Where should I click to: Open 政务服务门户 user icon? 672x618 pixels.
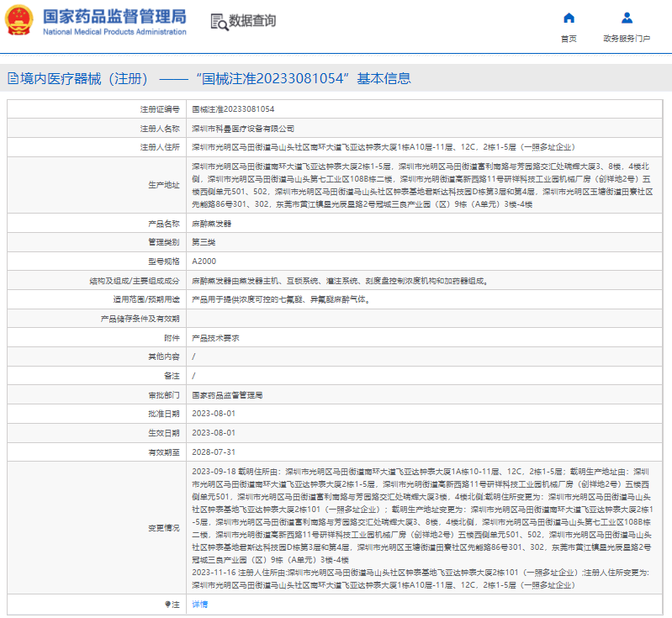pos(627,18)
